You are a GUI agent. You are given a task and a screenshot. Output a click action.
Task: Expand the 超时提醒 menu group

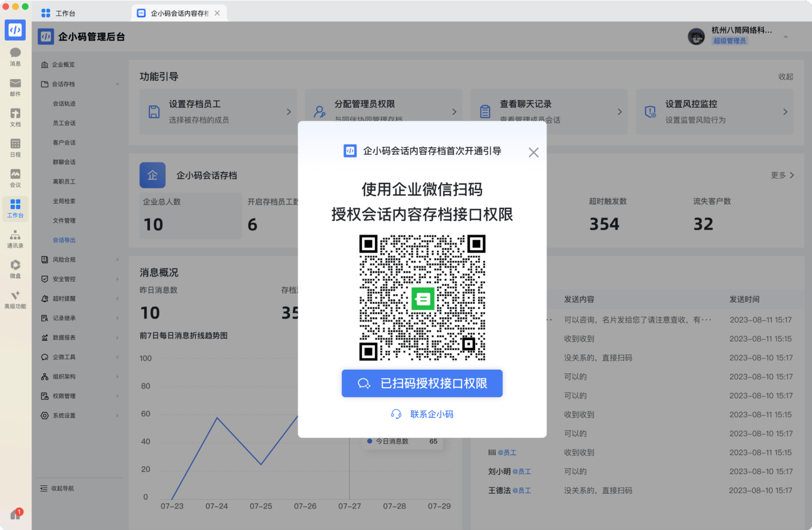[117, 299]
